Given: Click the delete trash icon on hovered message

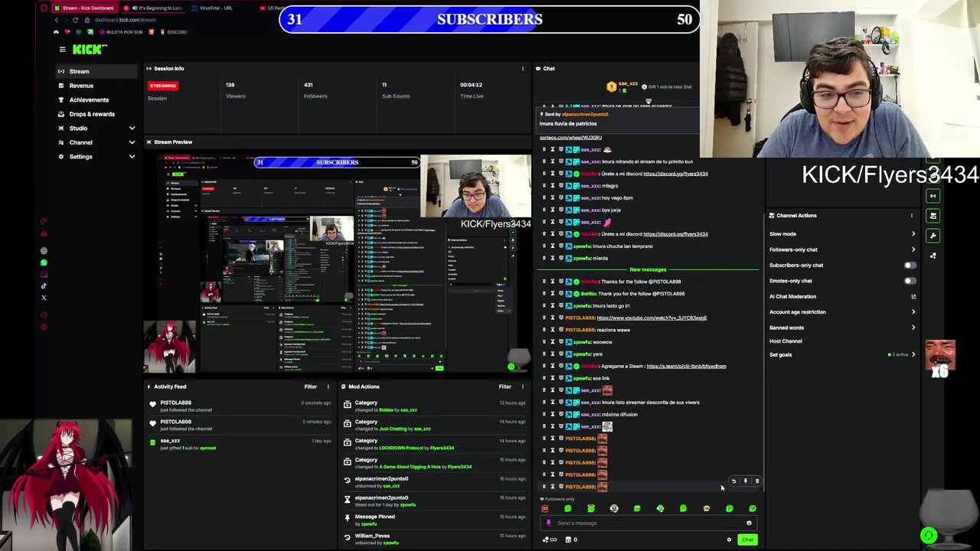Looking at the screenshot, I should (x=757, y=481).
